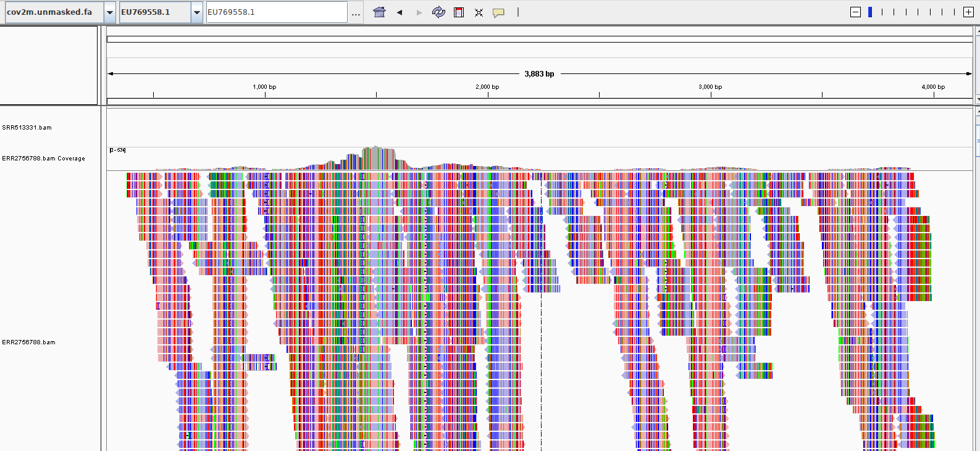The image size is (980, 451).
Task: Click the Define region of interest icon
Action: point(459,12)
